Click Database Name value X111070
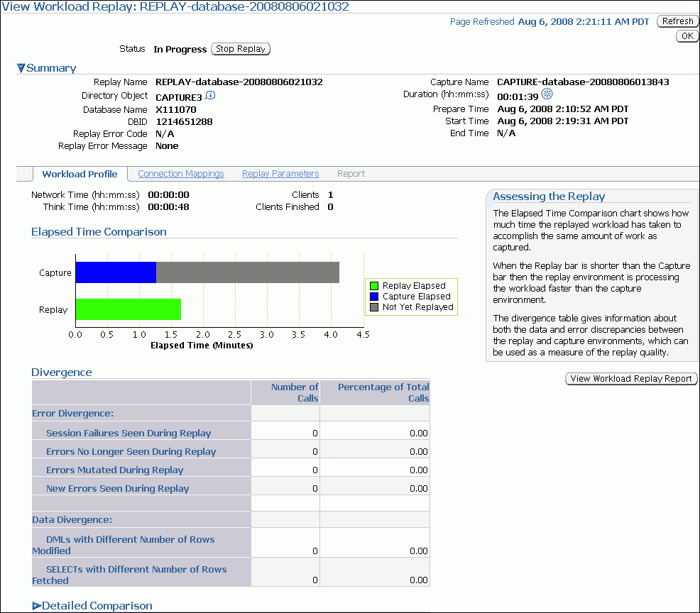Screen dimensions: 700x613 click(x=176, y=110)
